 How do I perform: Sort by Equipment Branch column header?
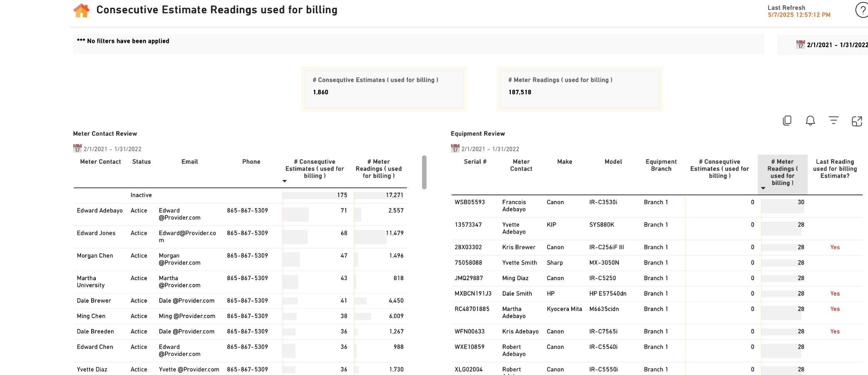(661, 165)
